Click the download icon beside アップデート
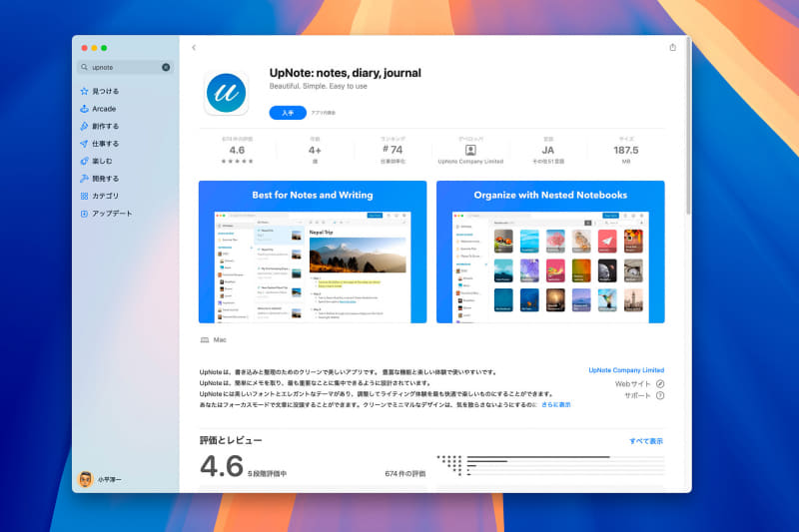This screenshot has width=799, height=532. [84, 214]
